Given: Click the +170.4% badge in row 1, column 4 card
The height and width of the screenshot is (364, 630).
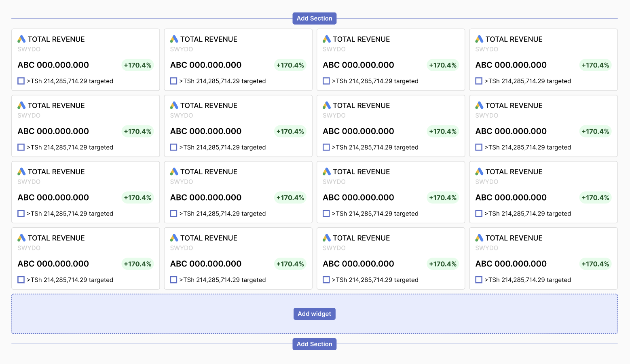Looking at the screenshot, I should (x=595, y=65).
